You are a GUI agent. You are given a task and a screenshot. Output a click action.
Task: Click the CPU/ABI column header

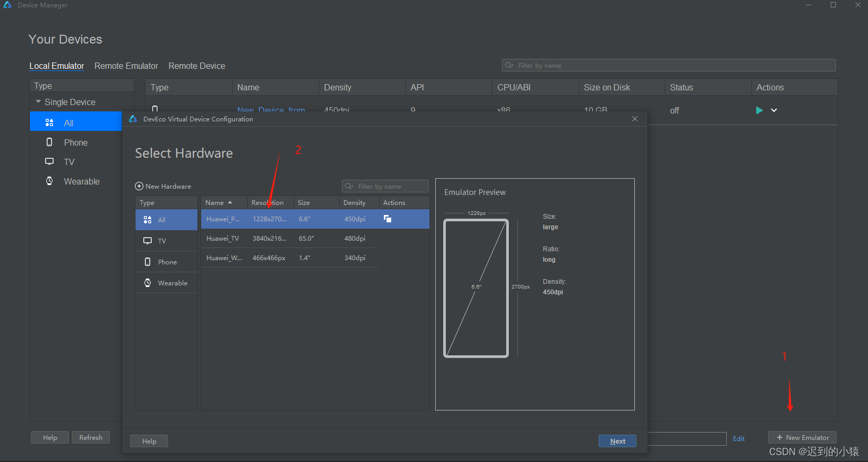[x=536, y=87]
